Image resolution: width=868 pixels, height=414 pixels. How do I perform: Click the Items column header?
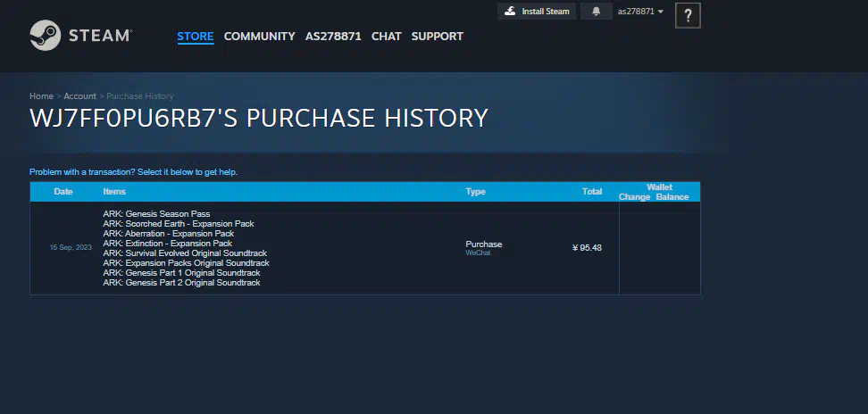tap(114, 192)
